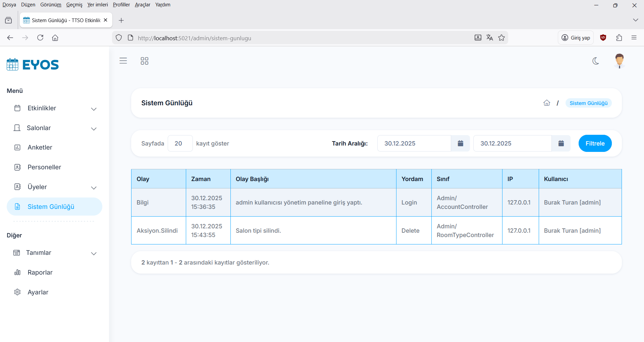Open start date calendar picker icon

460,144
